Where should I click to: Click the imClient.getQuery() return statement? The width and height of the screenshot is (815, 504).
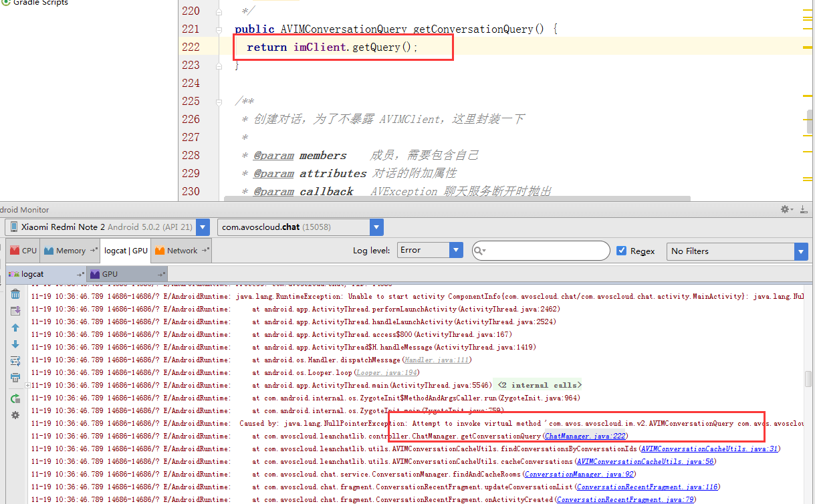332,47
